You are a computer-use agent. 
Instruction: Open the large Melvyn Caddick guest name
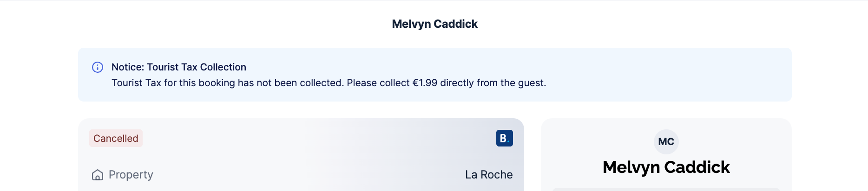click(x=666, y=167)
